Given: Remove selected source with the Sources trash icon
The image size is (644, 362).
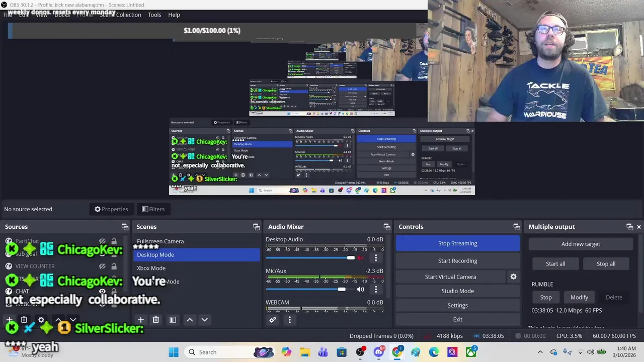Looking at the screenshot, I should point(24,320).
